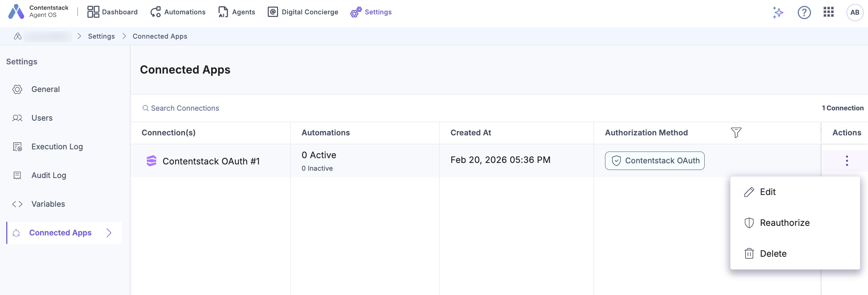Viewport: 868px width, 295px height.
Task: Click the Authorization Method filter icon
Action: [x=736, y=132]
